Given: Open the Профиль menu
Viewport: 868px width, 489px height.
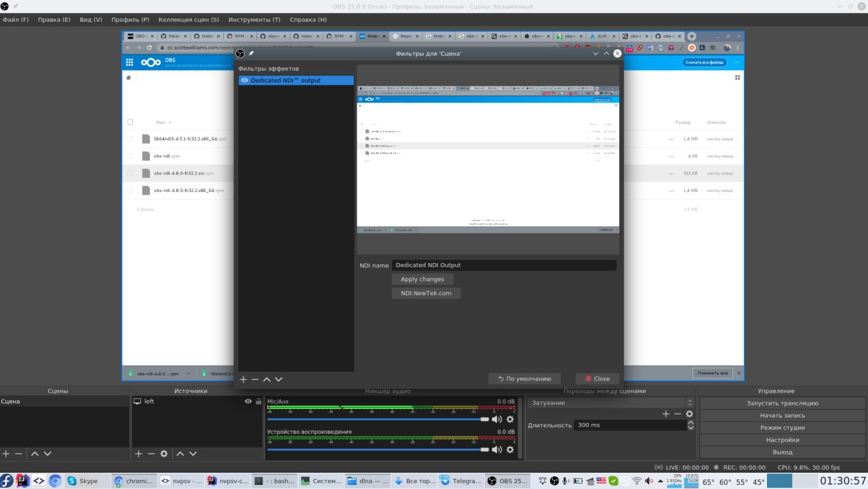Looking at the screenshot, I should pos(130,20).
